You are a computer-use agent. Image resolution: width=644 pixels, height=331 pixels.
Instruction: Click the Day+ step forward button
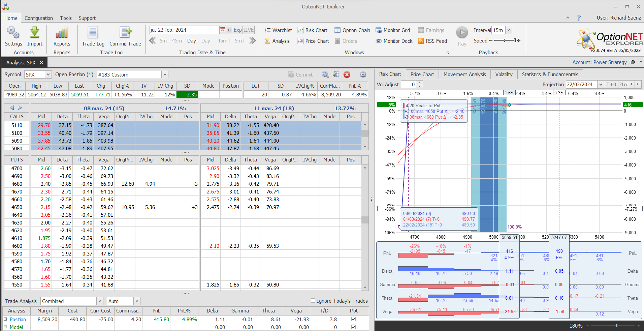point(207,41)
